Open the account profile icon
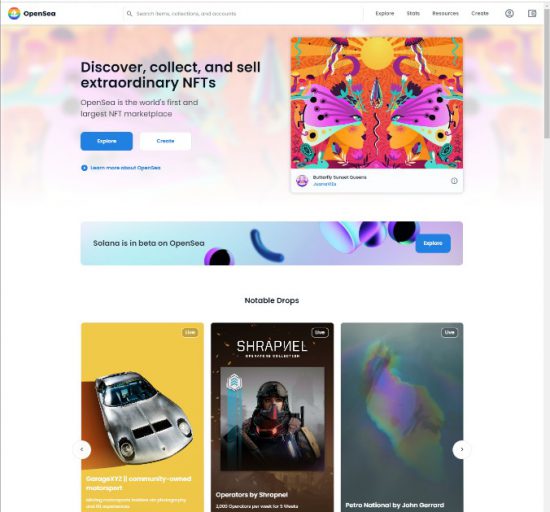 pyautogui.click(x=509, y=13)
